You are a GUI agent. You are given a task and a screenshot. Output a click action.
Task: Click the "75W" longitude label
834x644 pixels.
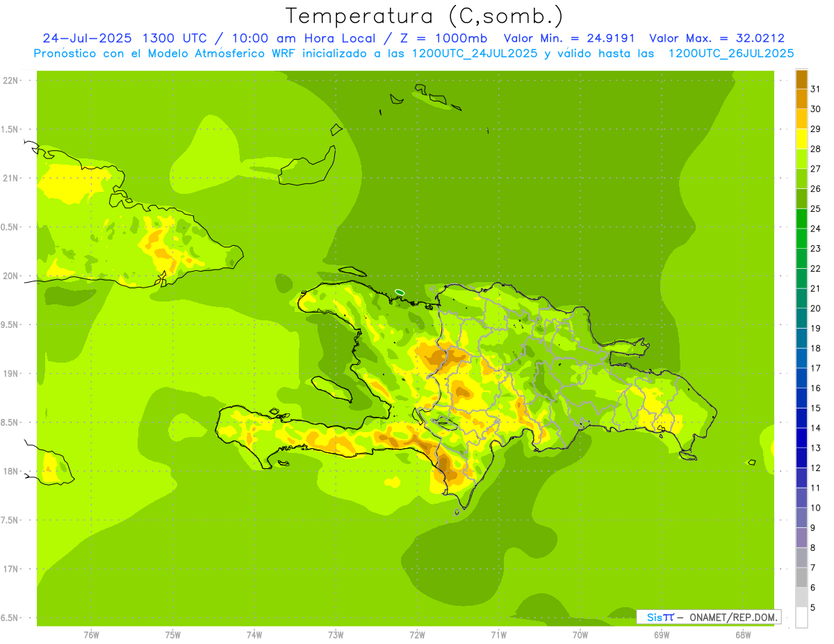(x=172, y=635)
